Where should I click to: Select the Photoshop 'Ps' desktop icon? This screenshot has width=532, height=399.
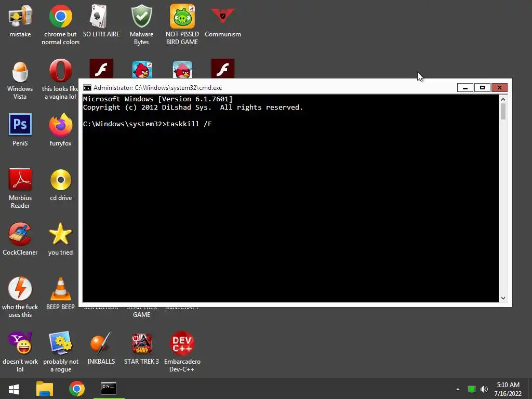(20, 125)
